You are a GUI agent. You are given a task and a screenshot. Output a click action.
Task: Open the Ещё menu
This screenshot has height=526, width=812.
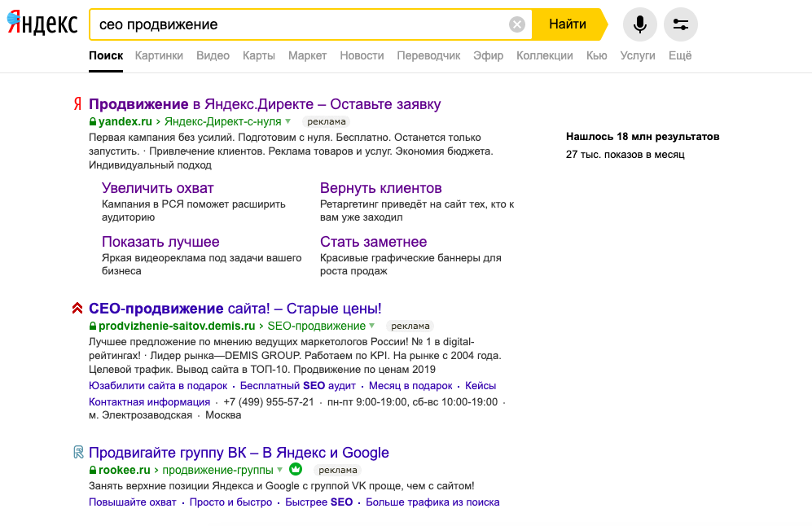(680, 55)
